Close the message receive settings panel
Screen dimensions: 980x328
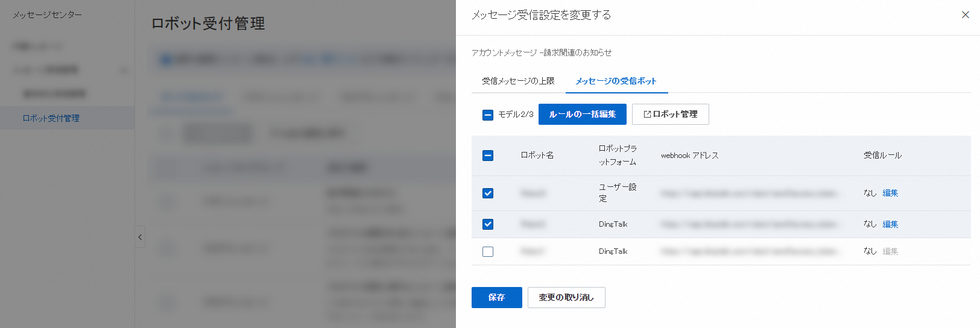(x=965, y=14)
